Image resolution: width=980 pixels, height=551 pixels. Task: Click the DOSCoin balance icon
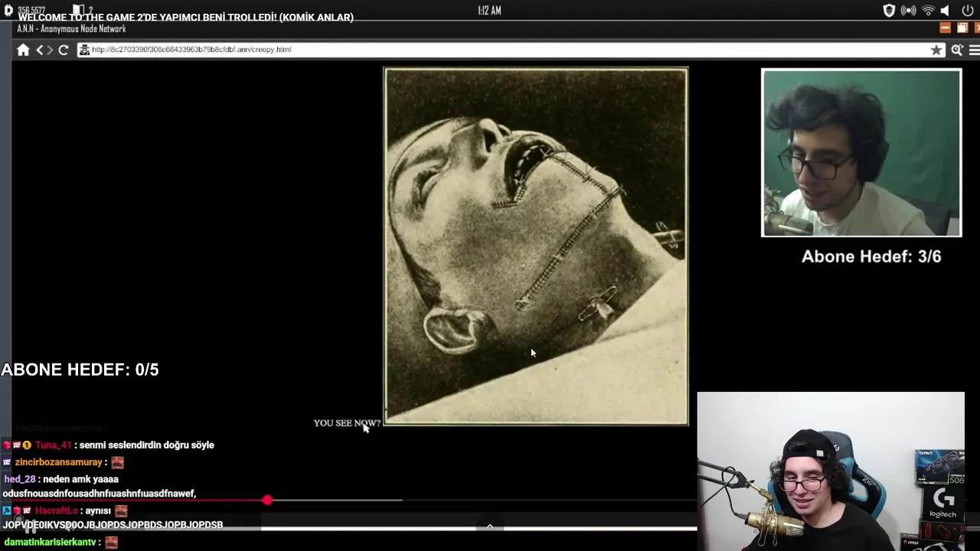tap(8, 11)
